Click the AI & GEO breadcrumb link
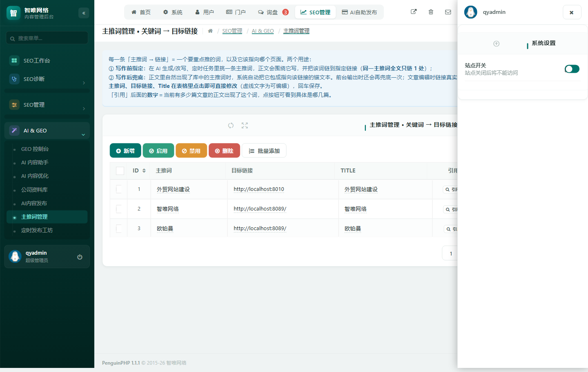This screenshot has width=588, height=372. (x=263, y=31)
